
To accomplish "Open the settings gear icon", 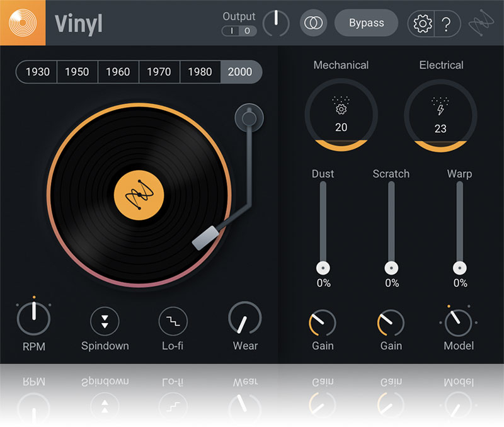I will 422,24.
